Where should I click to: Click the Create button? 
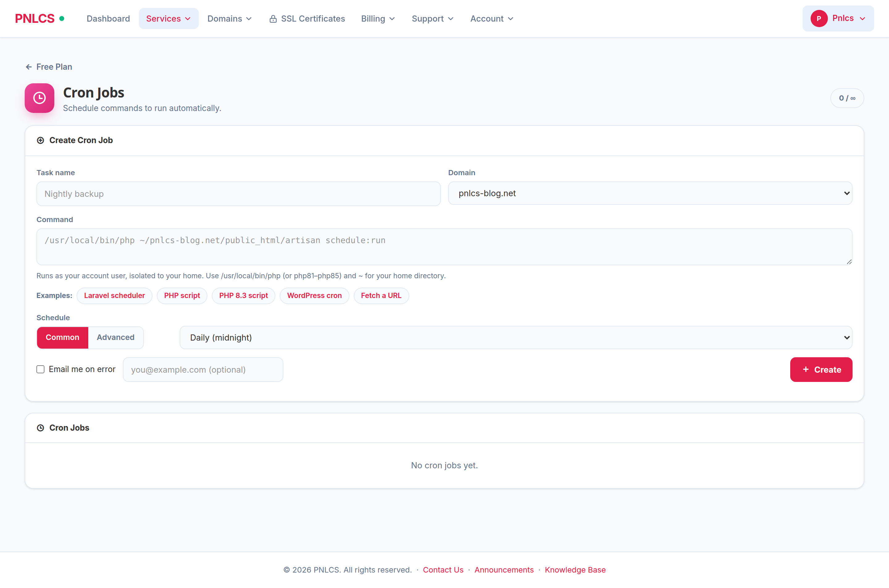point(821,369)
